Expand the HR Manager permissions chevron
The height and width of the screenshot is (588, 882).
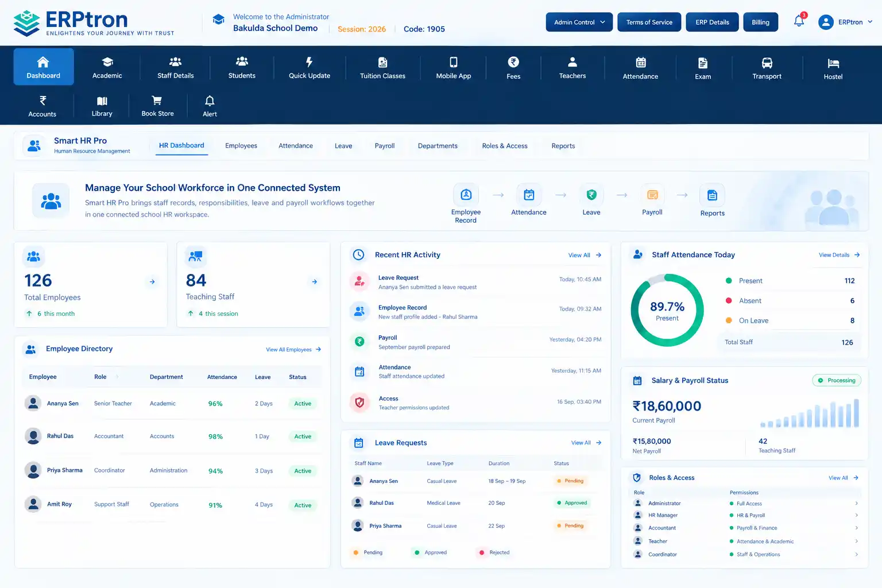(856, 516)
